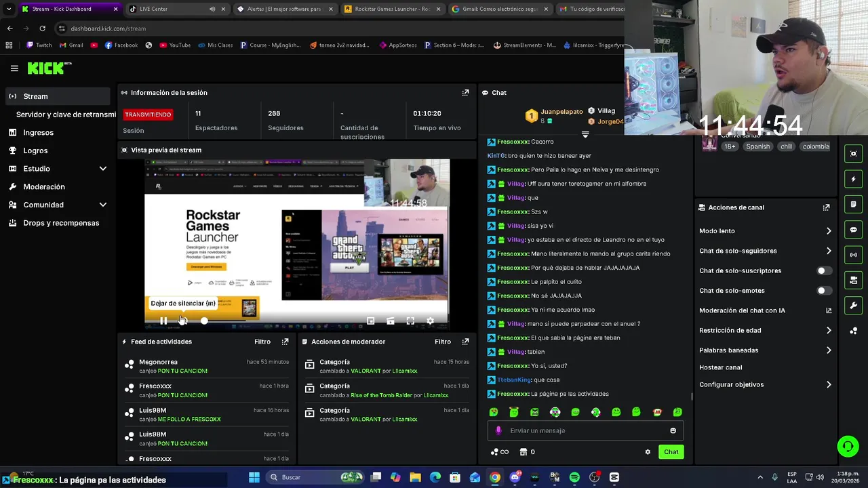Pause the stream preview playback

point(163,321)
